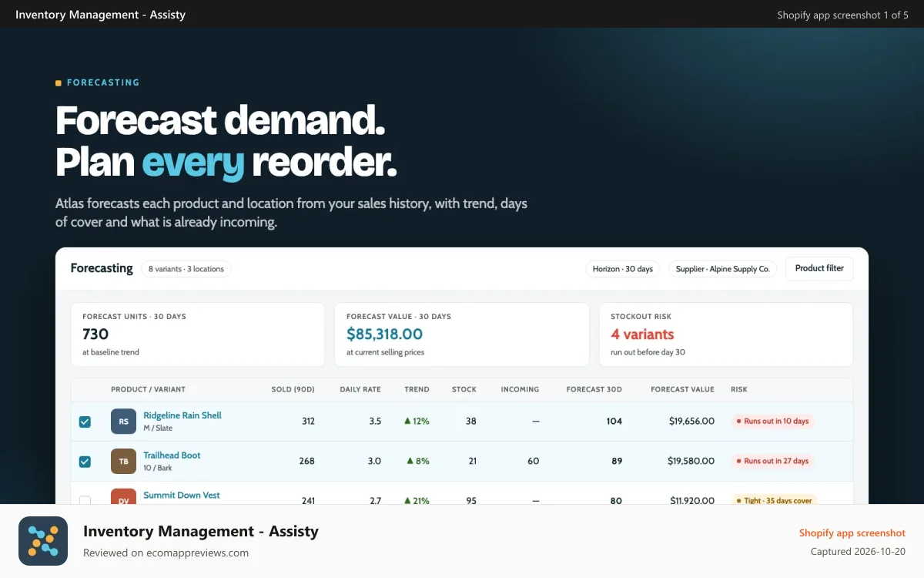The height and width of the screenshot is (578, 924).
Task: Click the ▲8% trend value
Action: (x=418, y=462)
